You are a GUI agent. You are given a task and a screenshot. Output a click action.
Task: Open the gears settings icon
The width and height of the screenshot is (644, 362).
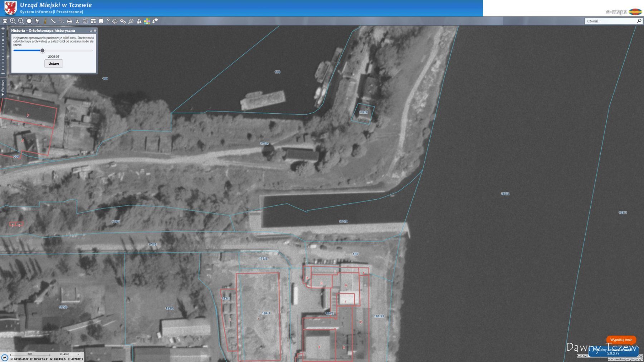click(123, 21)
